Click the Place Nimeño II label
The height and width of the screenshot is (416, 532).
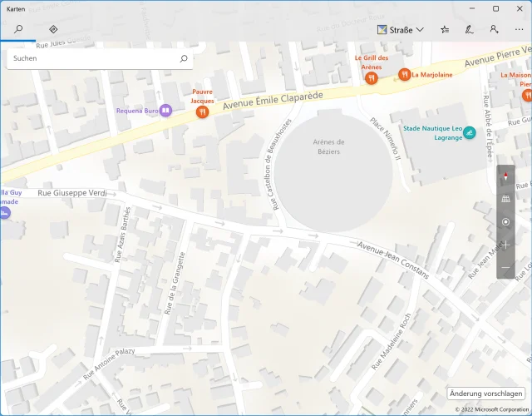[x=386, y=138]
